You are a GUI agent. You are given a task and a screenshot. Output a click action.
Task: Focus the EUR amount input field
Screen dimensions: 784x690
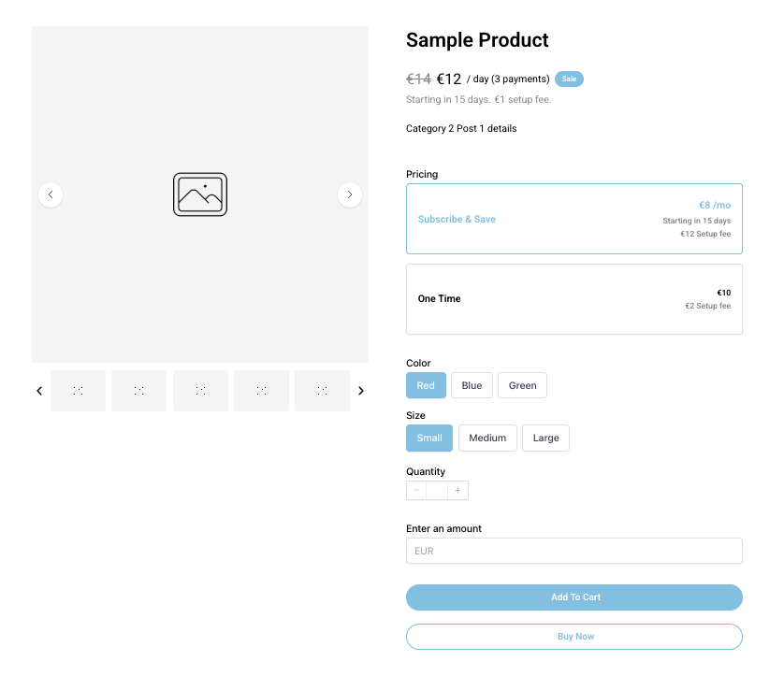tap(573, 551)
